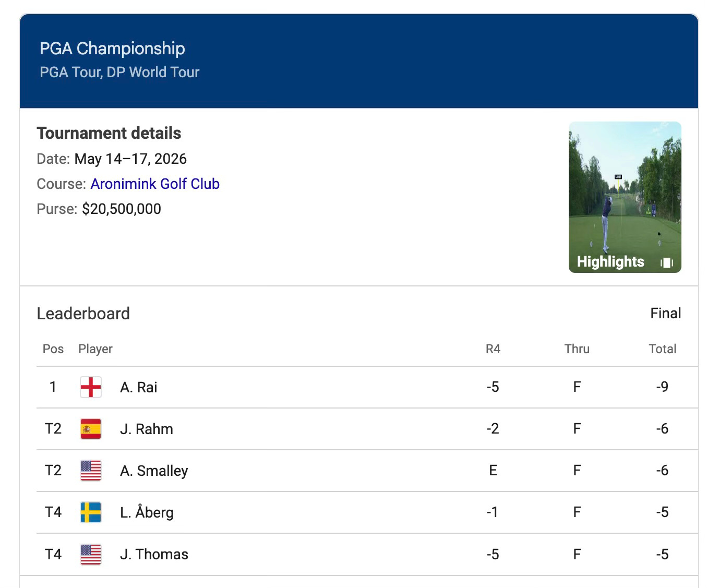Screen dimensions: 707x588
Task: Click the Player column header
Action: tap(95, 349)
